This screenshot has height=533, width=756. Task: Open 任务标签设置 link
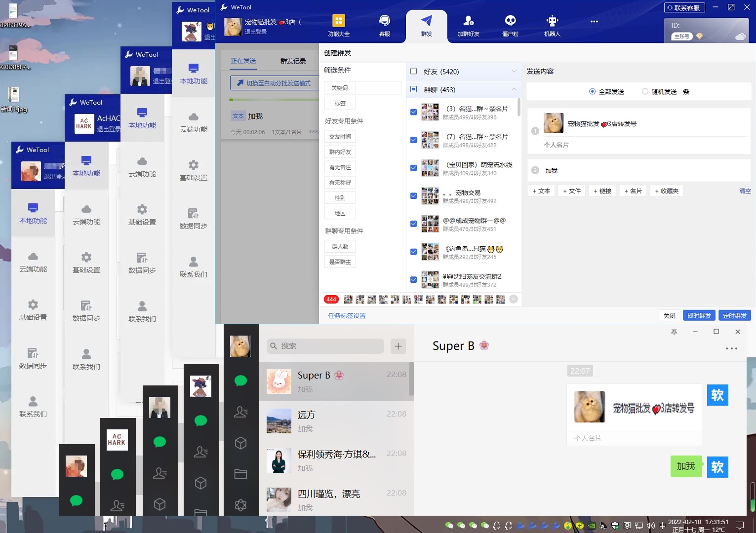pyautogui.click(x=347, y=316)
